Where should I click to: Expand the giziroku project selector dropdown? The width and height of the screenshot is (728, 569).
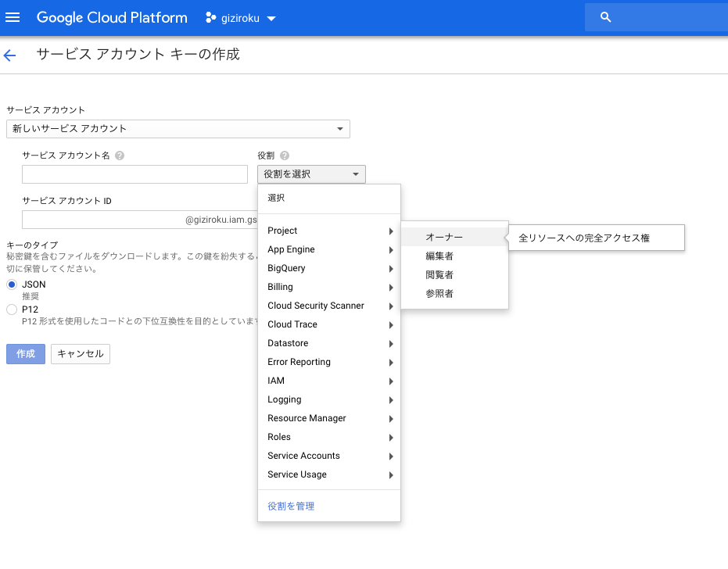(271, 17)
